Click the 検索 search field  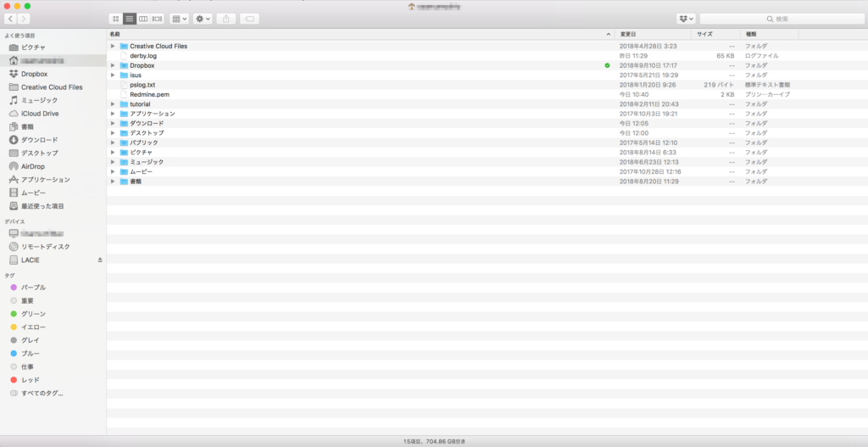(x=781, y=19)
